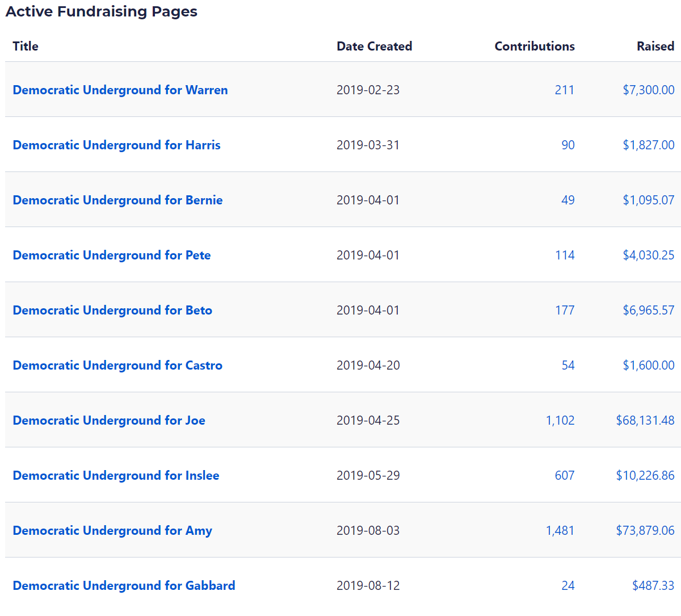The width and height of the screenshot is (681, 616).
Task: Click Beto's 177 contributions count
Action: click(x=564, y=310)
